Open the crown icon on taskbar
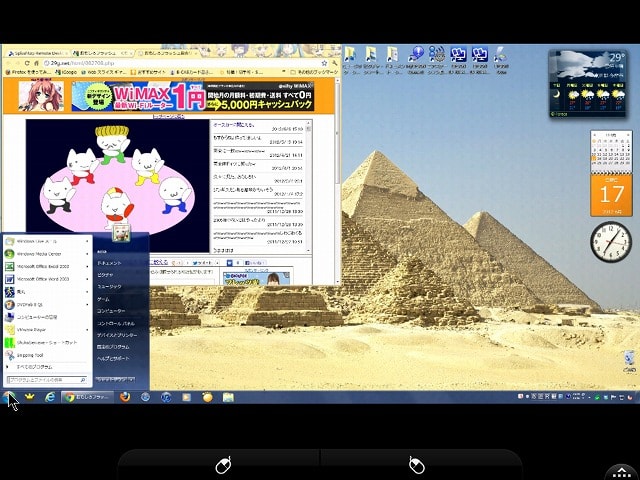Viewport: 640px width, 480px height. (x=29, y=397)
